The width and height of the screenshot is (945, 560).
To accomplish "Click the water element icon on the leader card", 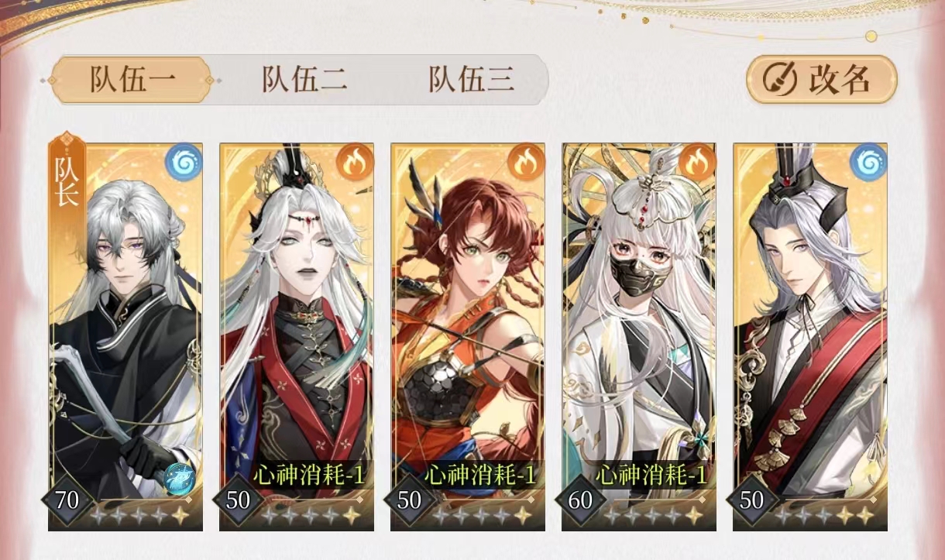I will click(184, 162).
